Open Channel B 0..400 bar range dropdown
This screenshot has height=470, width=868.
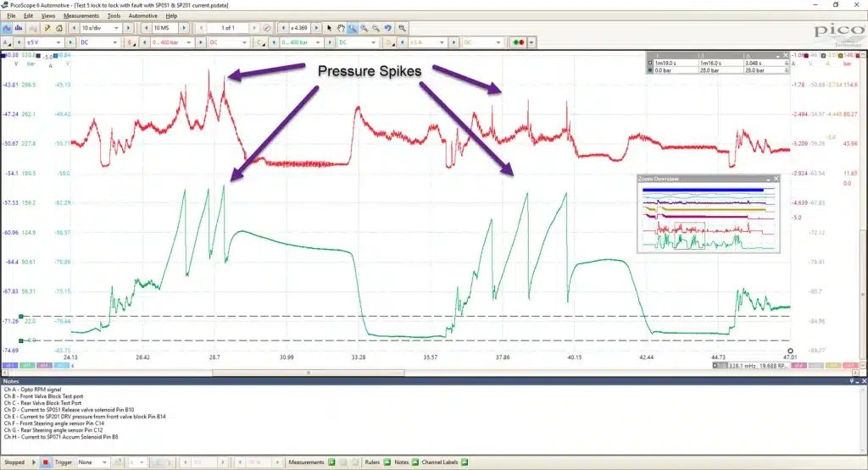point(171,42)
